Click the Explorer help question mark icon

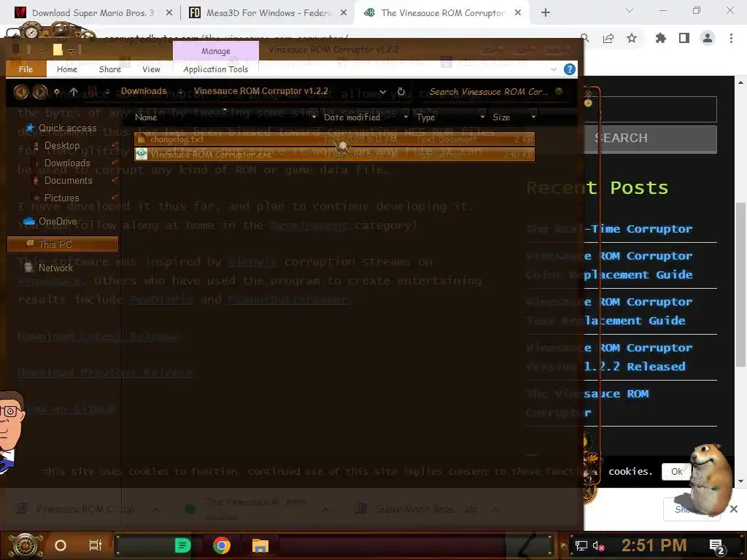point(569,69)
